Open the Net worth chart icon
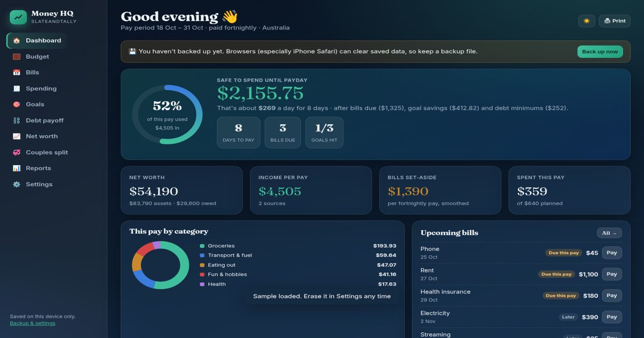 17,136
